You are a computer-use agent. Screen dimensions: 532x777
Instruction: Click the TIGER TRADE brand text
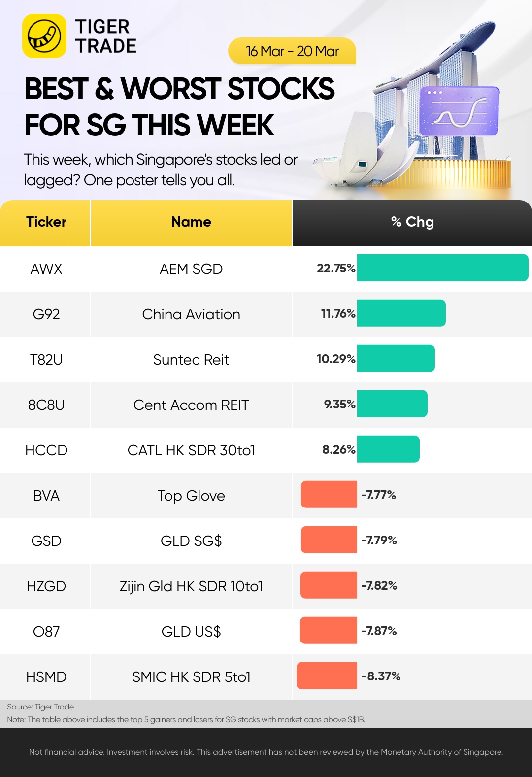point(105,36)
